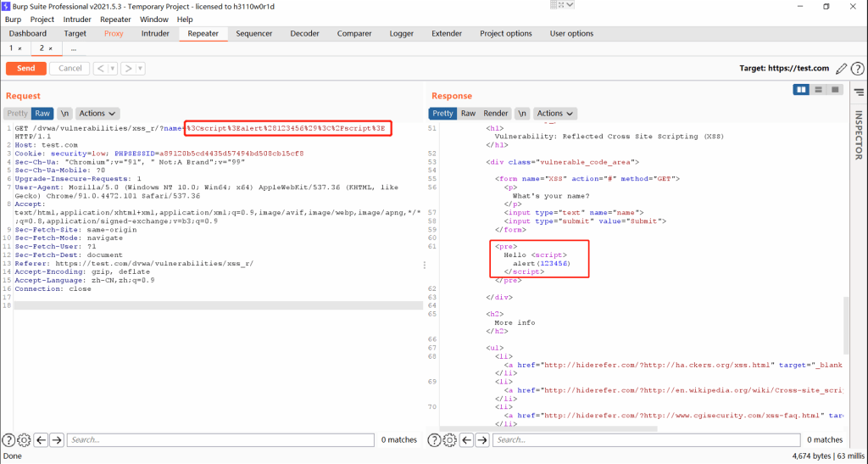Go forward in request history
Screen dimensions: 868x464
(128, 69)
